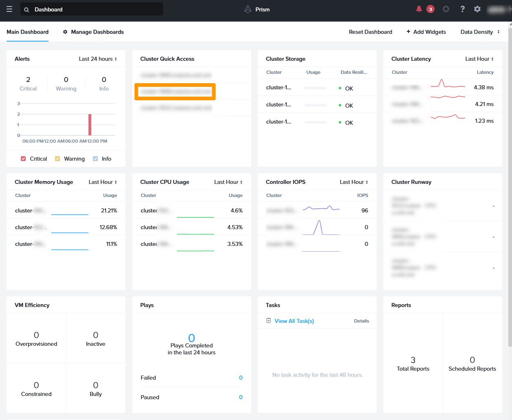Open the red alerts bell icon
The width and height of the screenshot is (512, 420).
[419, 9]
